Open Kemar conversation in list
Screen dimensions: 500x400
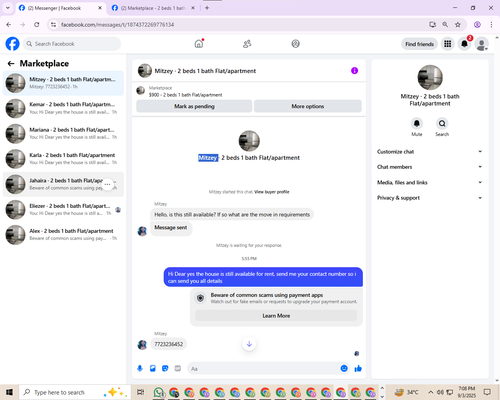pos(63,108)
